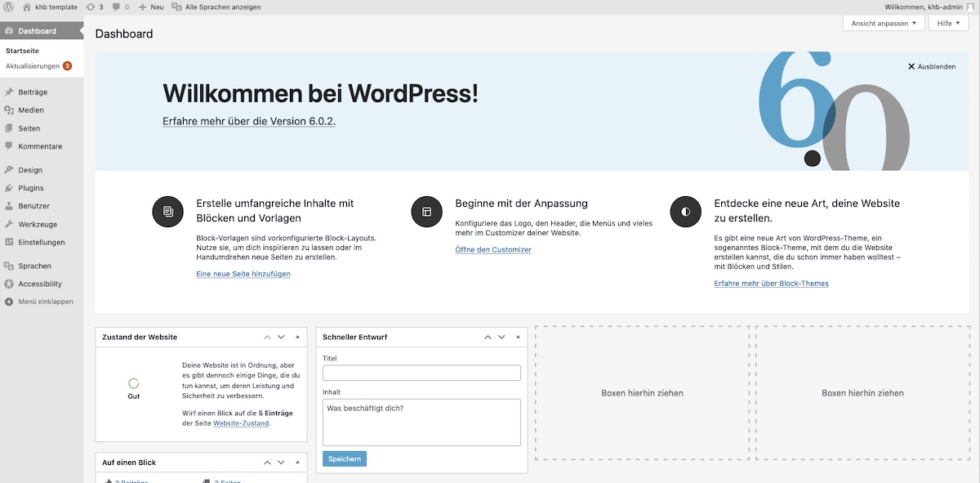The height and width of the screenshot is (483, 980).
Task: Collapse sidebar via Menü einklappen
Action: click(x=42, y=302)
